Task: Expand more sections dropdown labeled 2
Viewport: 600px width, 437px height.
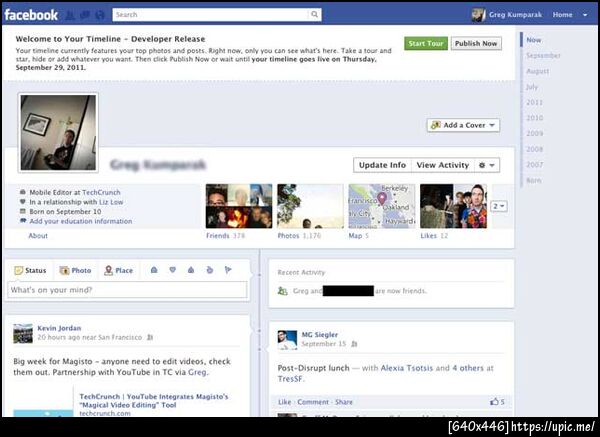Action: pos(499,206)
